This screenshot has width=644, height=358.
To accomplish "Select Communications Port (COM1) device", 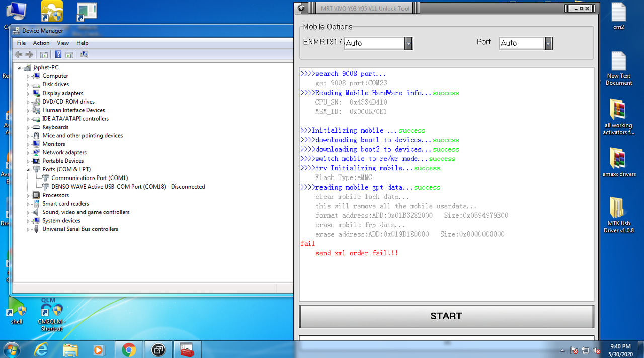I will (90, 178).
